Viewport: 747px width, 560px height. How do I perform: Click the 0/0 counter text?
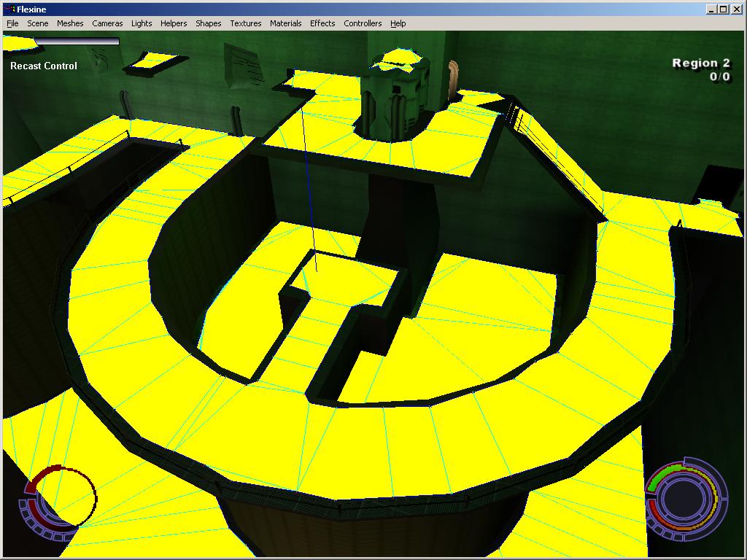[719, 76]
